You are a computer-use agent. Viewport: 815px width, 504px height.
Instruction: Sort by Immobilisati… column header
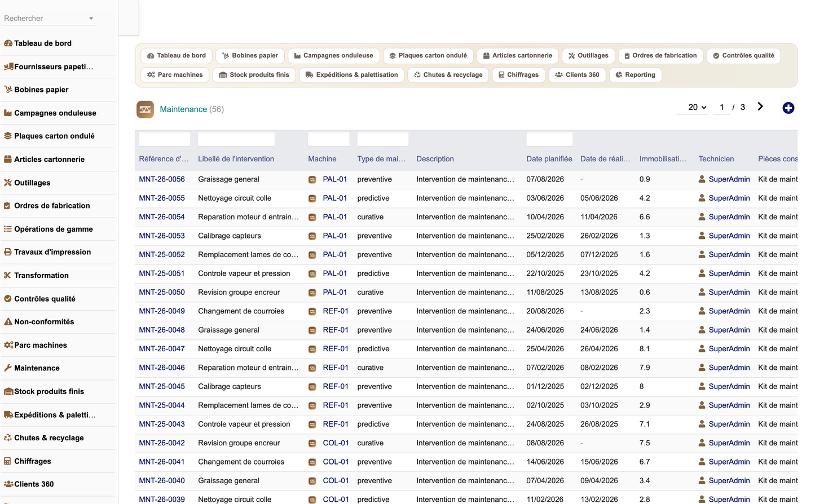click(663, 159)
